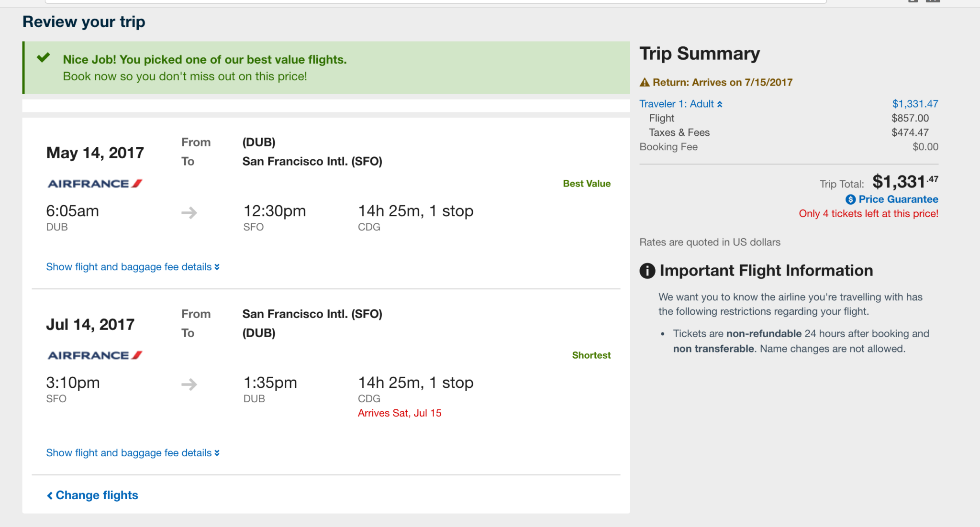Viewport: 980px width, 527px height.
Task: Click the warning triangle beside the Return arrival notice
Action: tap(645, 83)
